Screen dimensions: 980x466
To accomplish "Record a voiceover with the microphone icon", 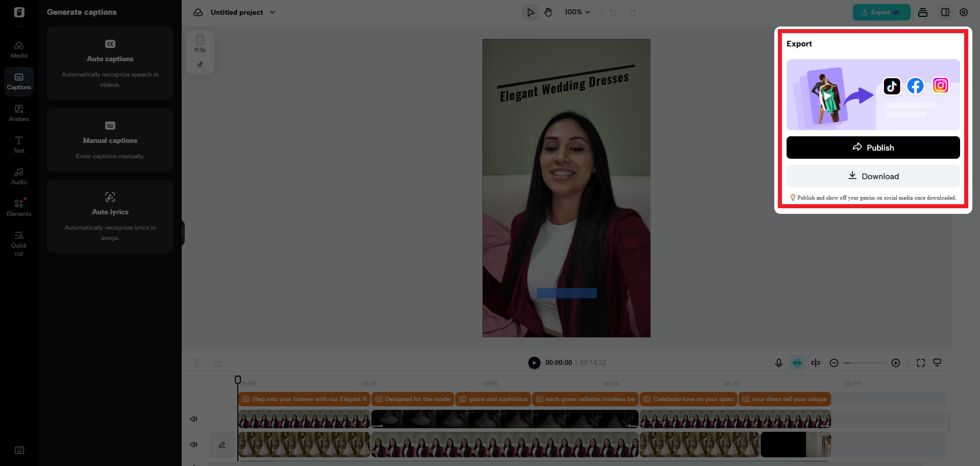I will [x=778, y=363].
